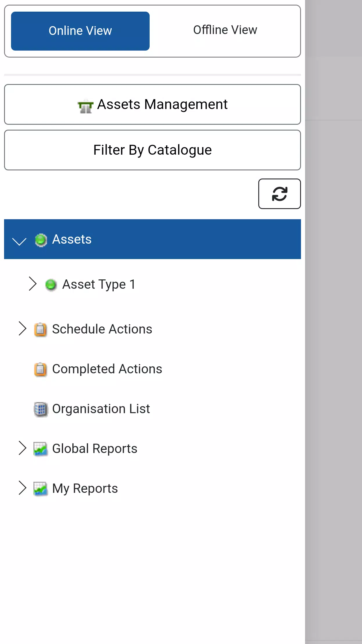362x644 pixels.
Task: Select the Organisation List entry
Action: (101, 409)
